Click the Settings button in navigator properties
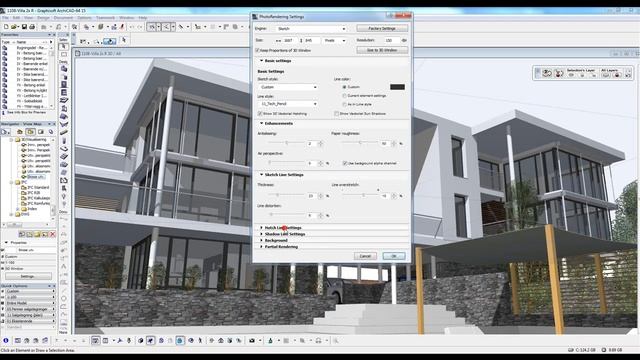Screen dimensions: 640x360 29,276
